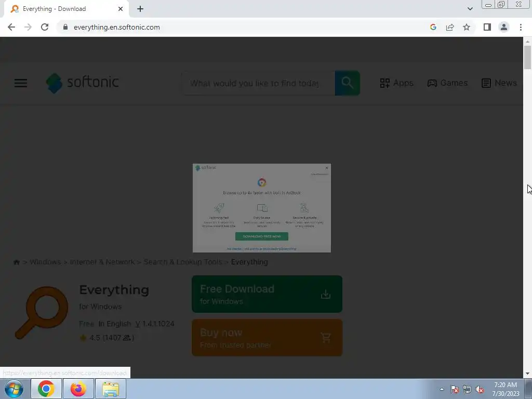The image size is (532, 399).
Task: Click the green search magnifier button
Action: pyautogui.click(x=348, y=83)
